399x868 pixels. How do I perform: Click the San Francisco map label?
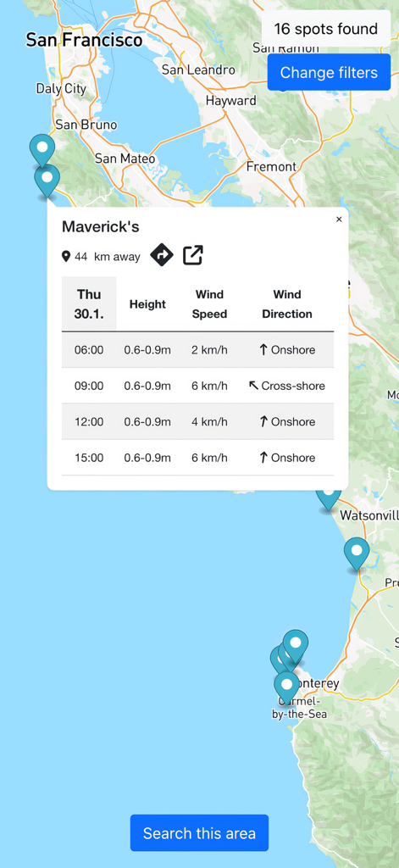pos(84,40)
